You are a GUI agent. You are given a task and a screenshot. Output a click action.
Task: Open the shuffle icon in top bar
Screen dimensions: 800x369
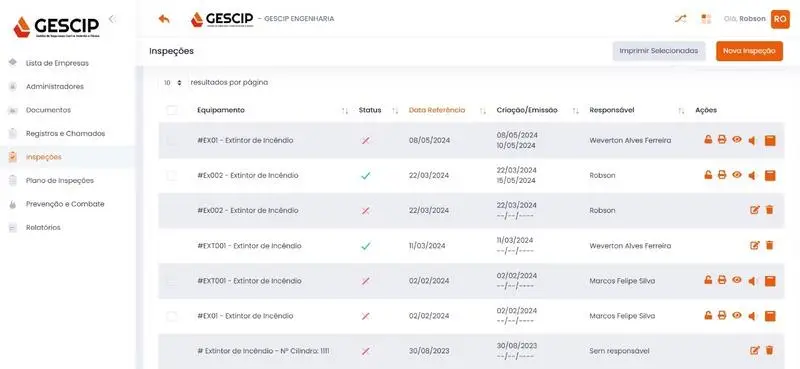pos(680,19)
